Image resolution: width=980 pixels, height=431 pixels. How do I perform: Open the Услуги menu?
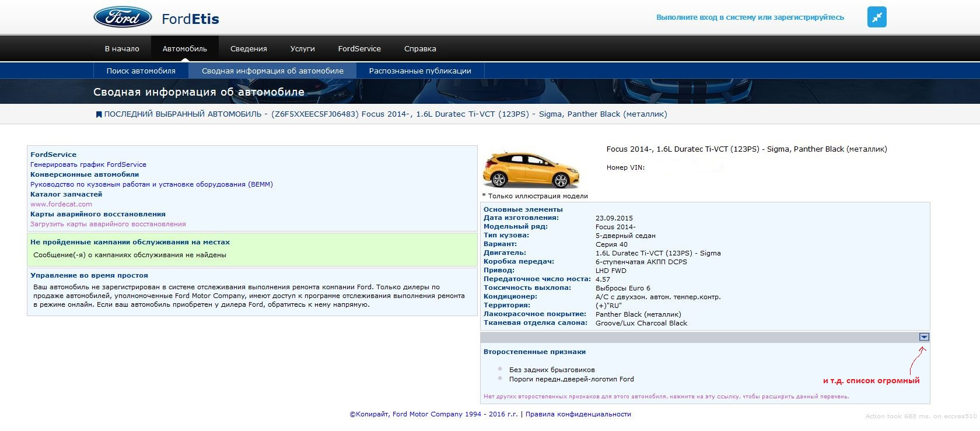pos(302,49)
